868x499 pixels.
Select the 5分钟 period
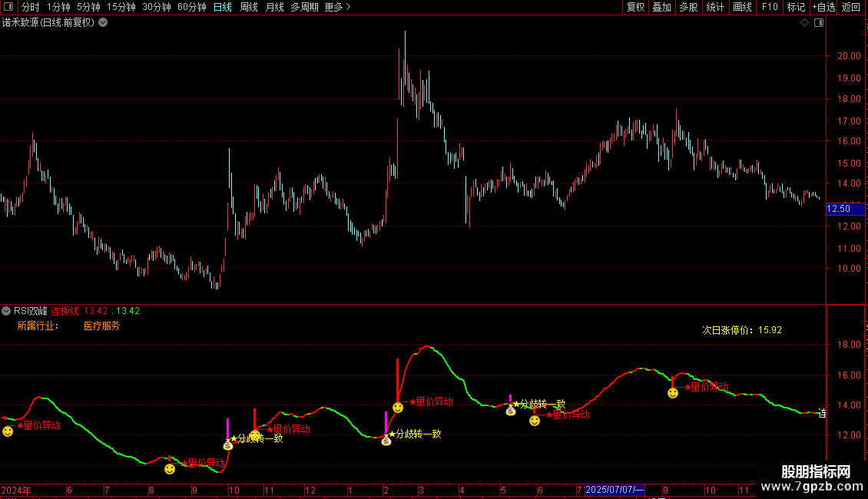pyautogui.click(x=88, y=7)
